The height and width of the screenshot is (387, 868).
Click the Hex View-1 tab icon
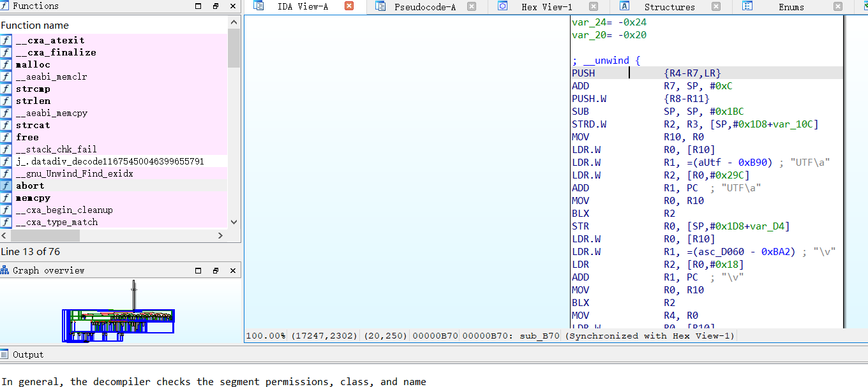pos(503,6)
